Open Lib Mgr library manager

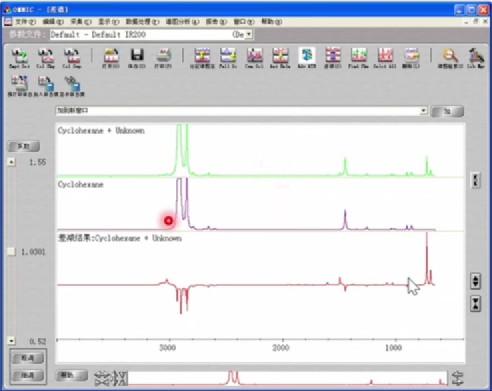pos(476,58)
